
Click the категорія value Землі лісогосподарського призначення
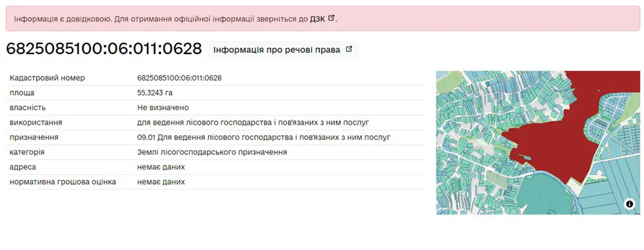click(x=212, y=152)
